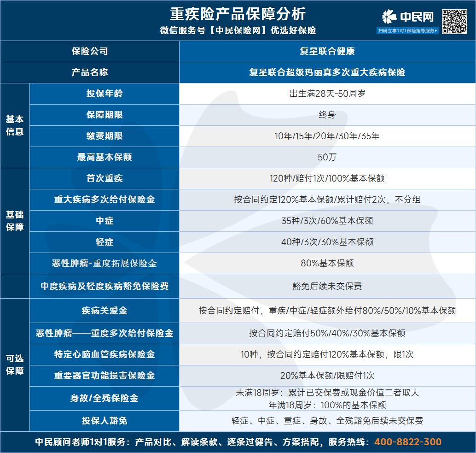Click the value 豁免后续未交保费
This screenshot has width=476, height=453.
point(327,286)
